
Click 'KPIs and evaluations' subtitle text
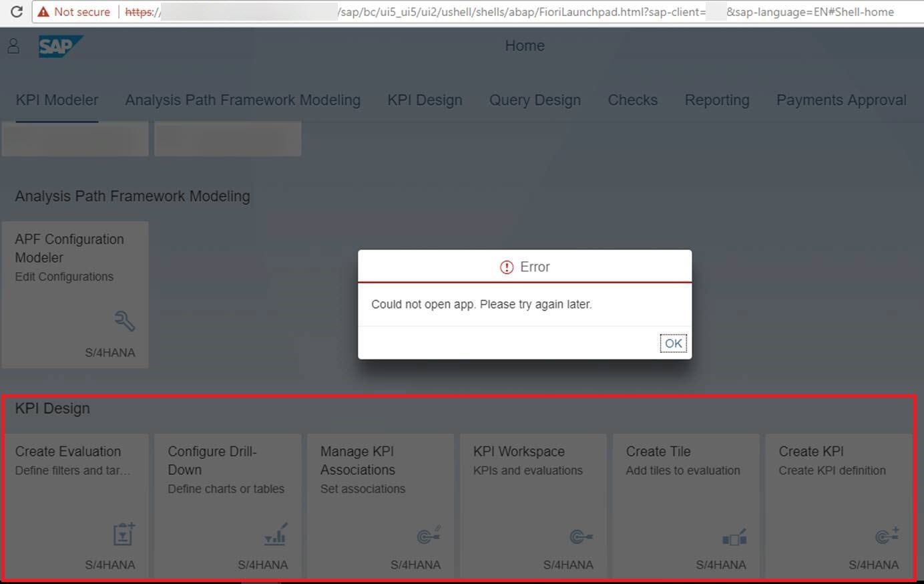pos(528,470)
